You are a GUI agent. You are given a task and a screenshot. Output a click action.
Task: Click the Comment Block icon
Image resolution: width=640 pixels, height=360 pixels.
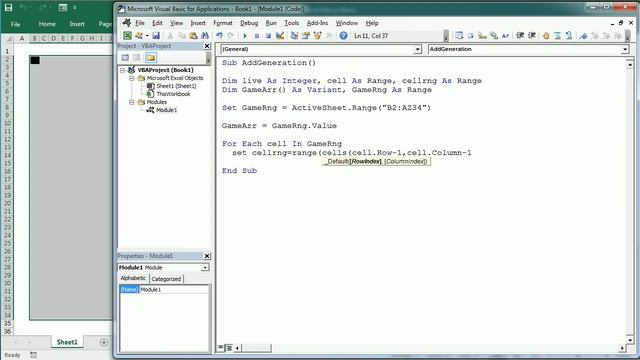pyautogui.click(x=558, y=36)
